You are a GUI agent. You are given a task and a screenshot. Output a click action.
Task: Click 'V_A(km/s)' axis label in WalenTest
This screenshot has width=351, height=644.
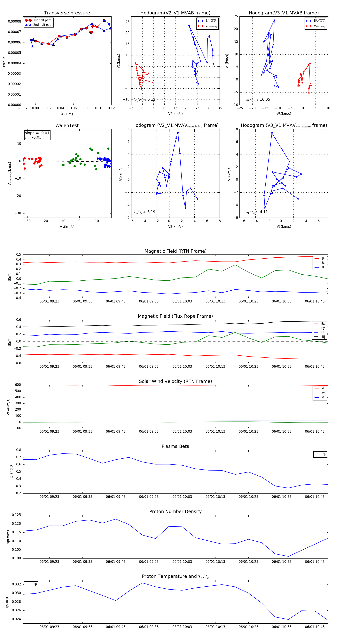point(67,227)
